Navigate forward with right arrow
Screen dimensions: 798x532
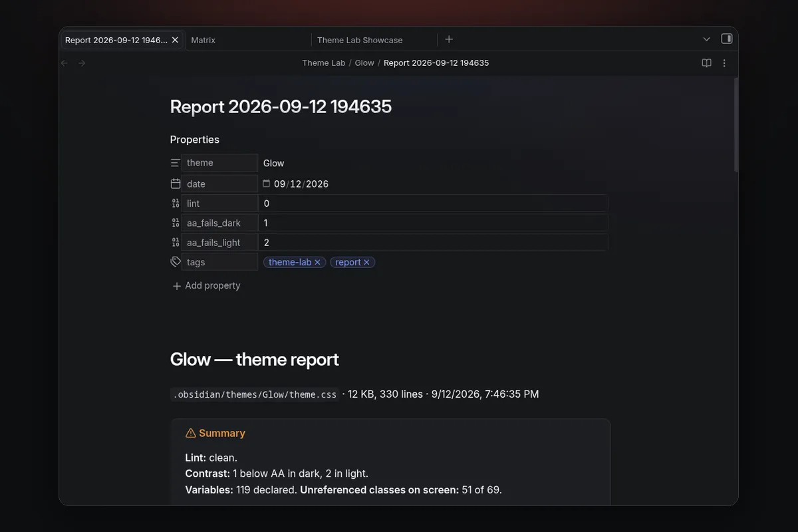82,63
